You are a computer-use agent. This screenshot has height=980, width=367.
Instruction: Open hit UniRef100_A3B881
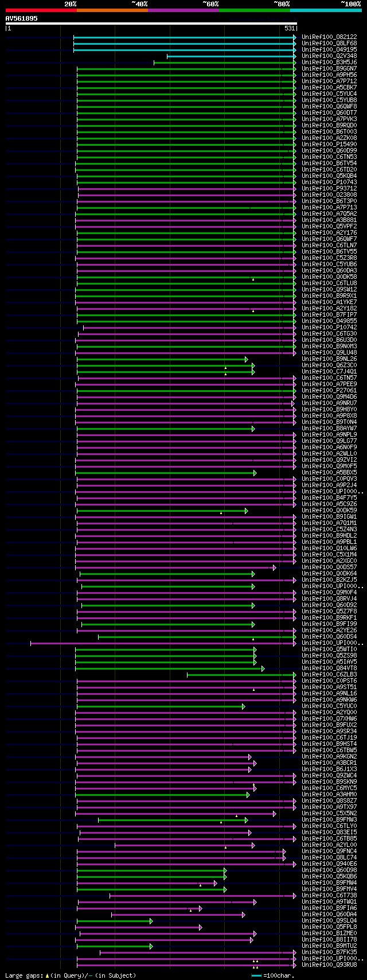(x=329, y=220)
